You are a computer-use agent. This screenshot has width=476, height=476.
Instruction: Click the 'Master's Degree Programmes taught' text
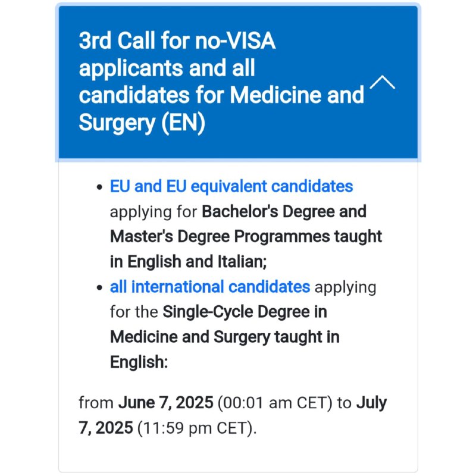[246, 236]
